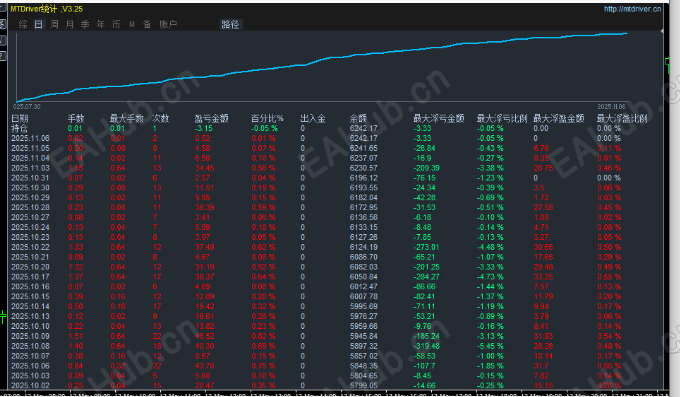Select the 2025.11.04 date row

[30, 158]
